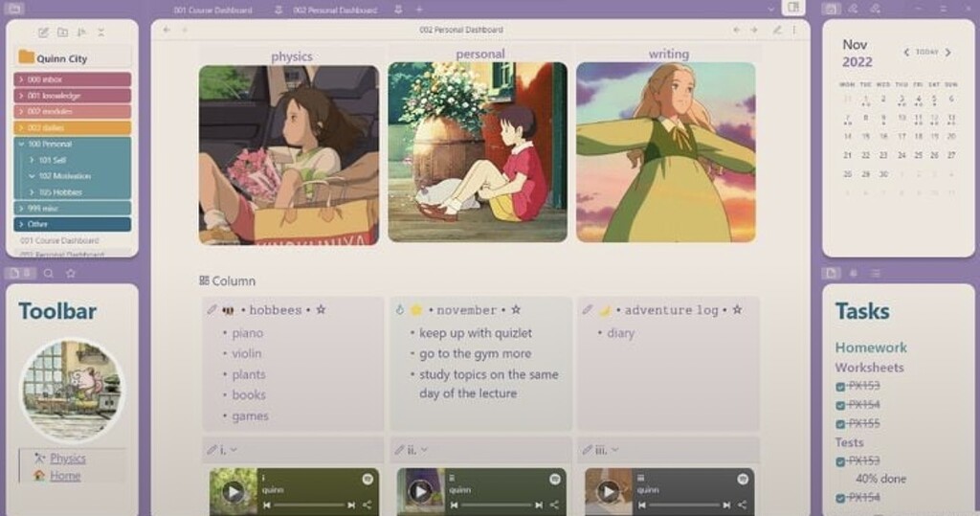Uncheck the PX154 worksheet checkbox
980x516 pixels.
pyautogui.click(x=840, y=406)
